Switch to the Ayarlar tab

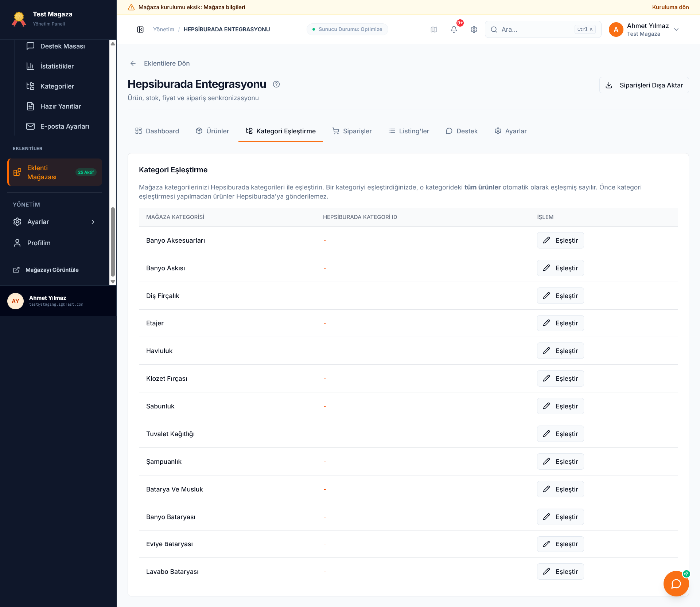pos(511,131)
